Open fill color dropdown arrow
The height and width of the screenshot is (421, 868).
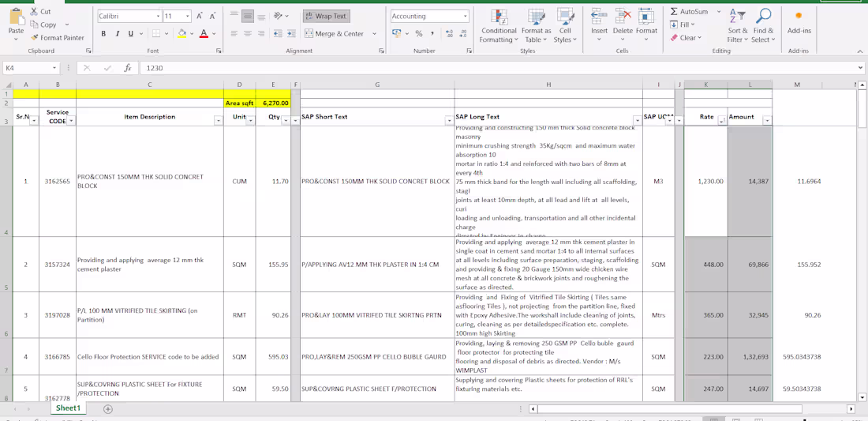pyautogui.click(x=192, y=34)
